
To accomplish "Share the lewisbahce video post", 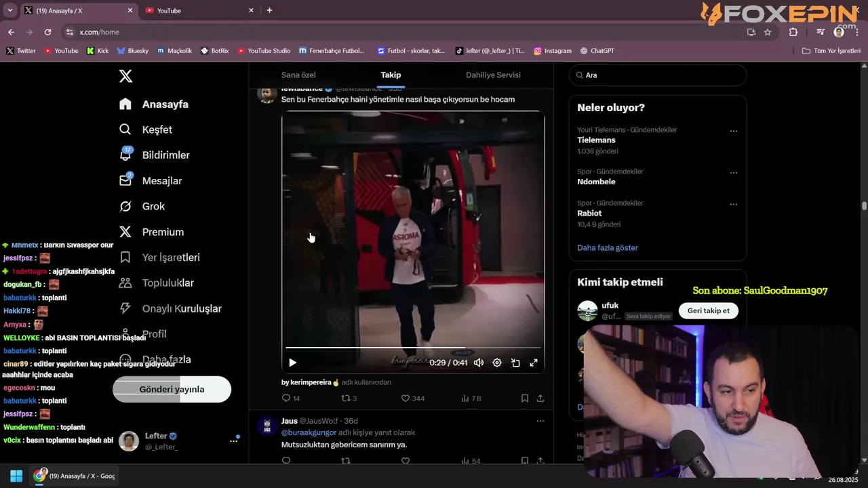I will 540,399.
